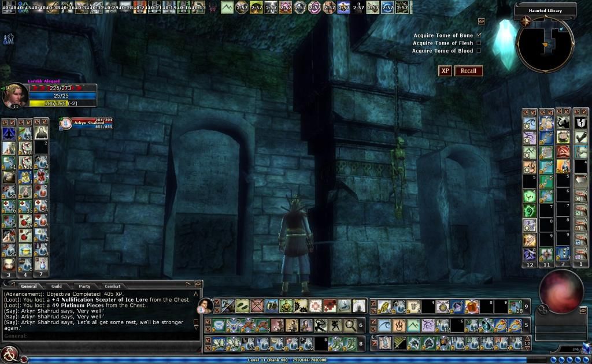Switch to the Combat chat tab
This screenshot has width=592, height=364.
point(112,286)
